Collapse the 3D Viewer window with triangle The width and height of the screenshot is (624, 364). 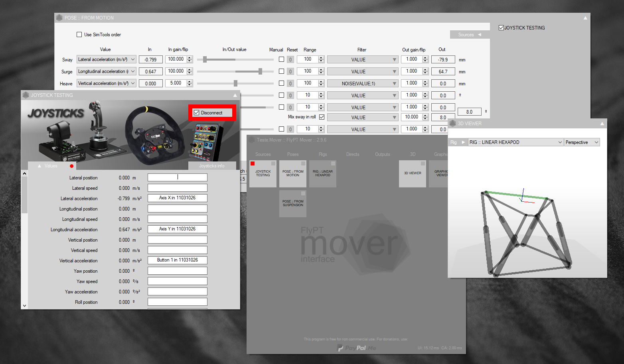coord(602,124)
